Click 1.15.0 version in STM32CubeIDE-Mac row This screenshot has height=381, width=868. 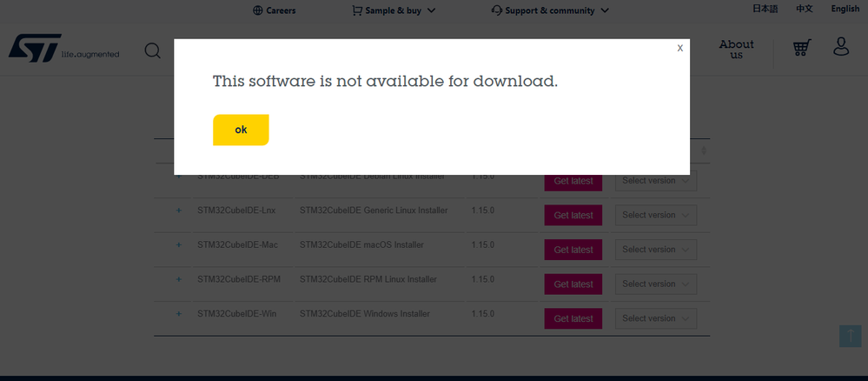coord(483,245)
